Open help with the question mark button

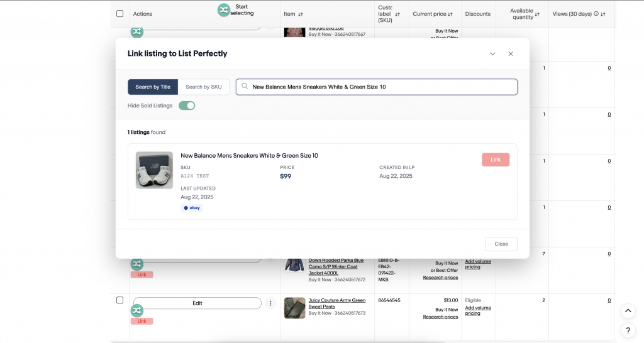point(628,330)
